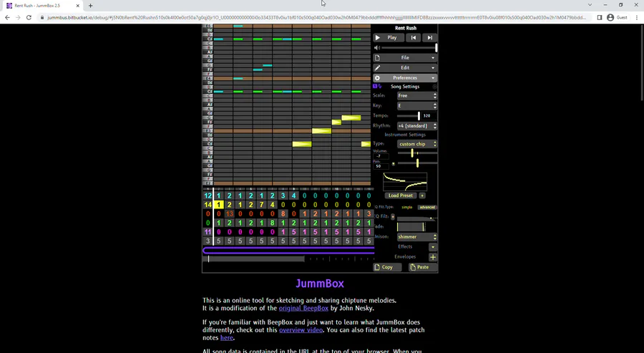The width and height of the screenshot is (644, 353).
Task: Toggle the browser side panel icon
Action: point(600,18)
